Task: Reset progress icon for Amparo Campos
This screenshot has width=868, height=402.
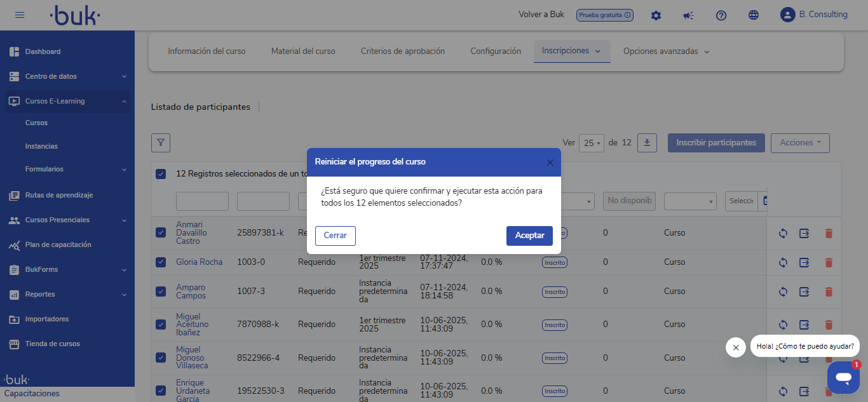Action: 783,291
